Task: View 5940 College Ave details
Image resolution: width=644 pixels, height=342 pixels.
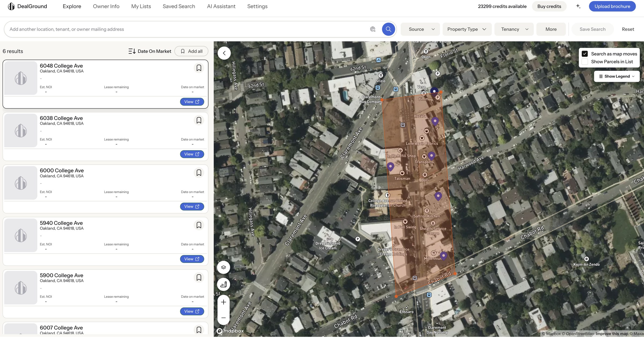Action: 192,259
